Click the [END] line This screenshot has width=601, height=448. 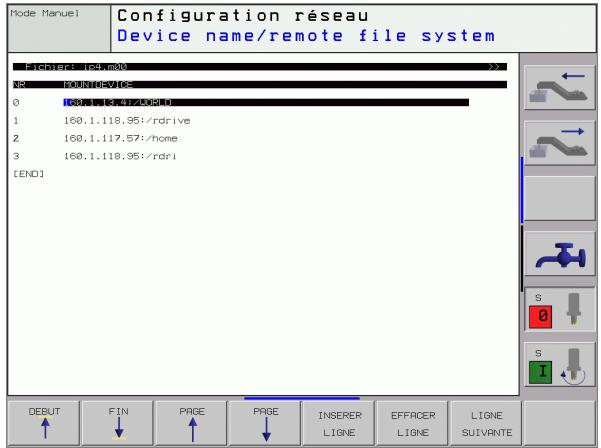pyautogui.click(x=29, y=174)
